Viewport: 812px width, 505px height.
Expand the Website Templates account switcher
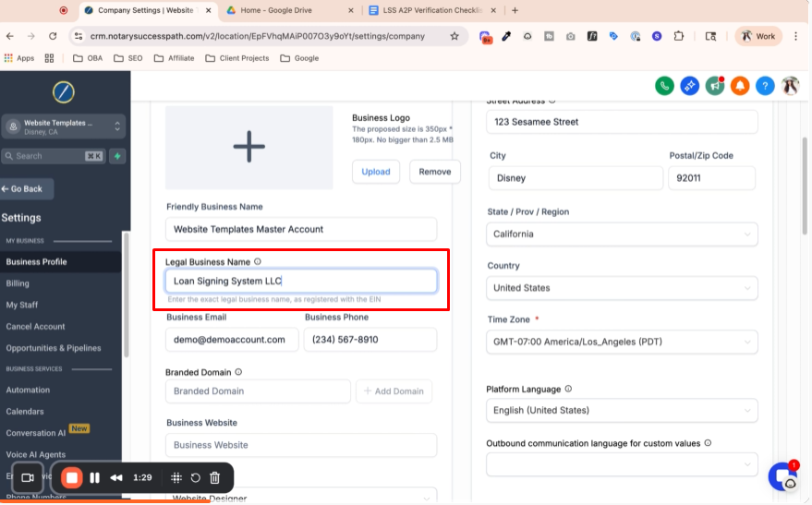pyautogui.click(x=63, y=126)
